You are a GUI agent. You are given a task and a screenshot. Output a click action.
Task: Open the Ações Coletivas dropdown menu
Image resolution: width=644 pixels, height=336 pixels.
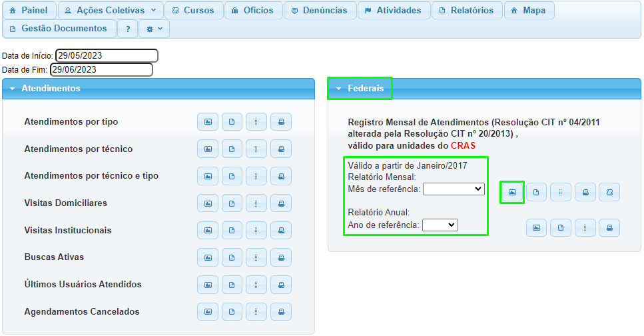pyautogui.click(x=111, y=10)
